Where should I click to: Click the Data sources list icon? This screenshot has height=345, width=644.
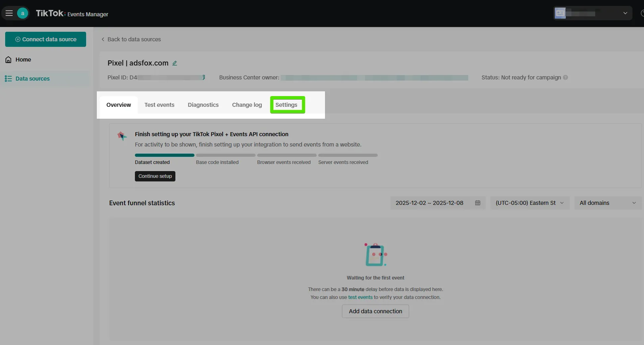(x=8, y=79)
